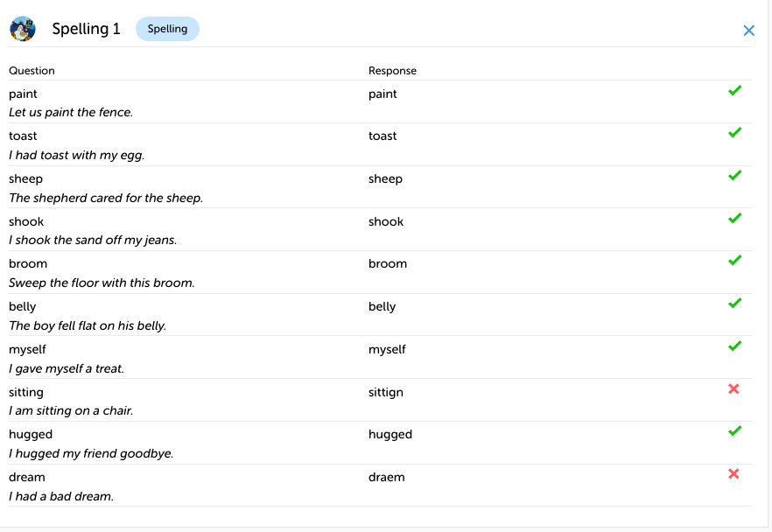Click the incorrect response 'draem'
772x532 pixels.
387,477
